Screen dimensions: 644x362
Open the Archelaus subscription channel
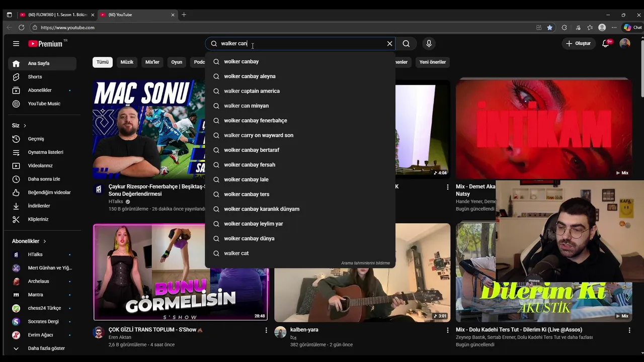click(x=42, y=281)
